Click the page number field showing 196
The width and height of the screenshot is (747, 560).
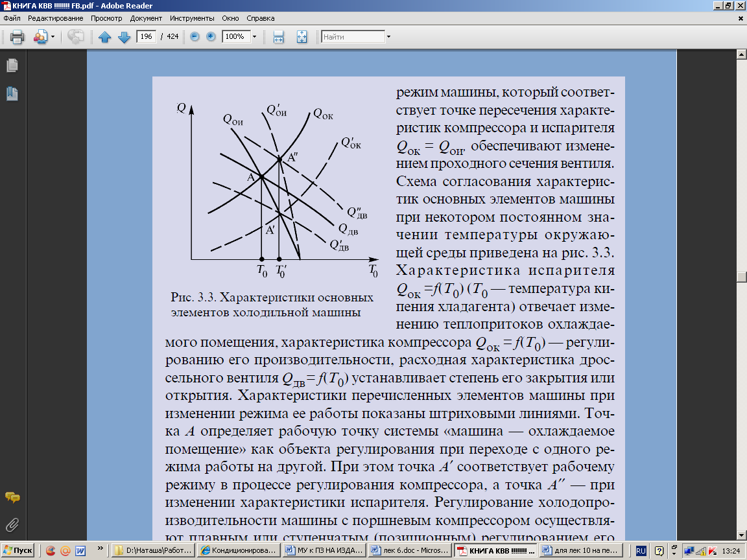(147, 36)
